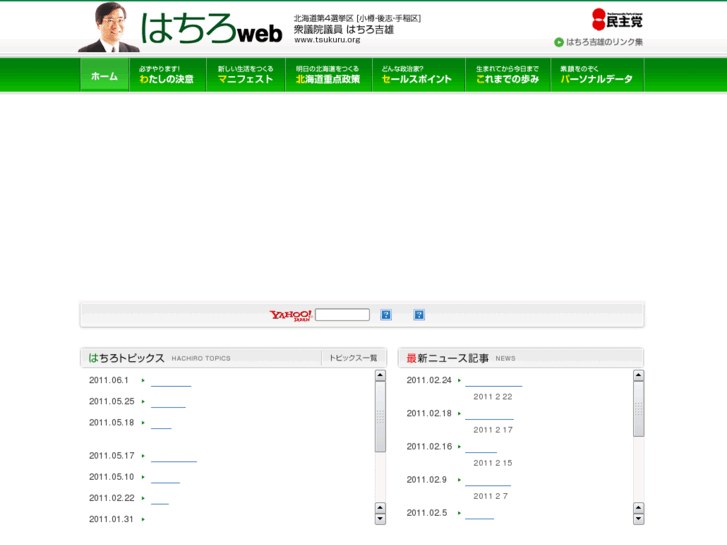Click the はちろweb site logo

click(211, 28)
